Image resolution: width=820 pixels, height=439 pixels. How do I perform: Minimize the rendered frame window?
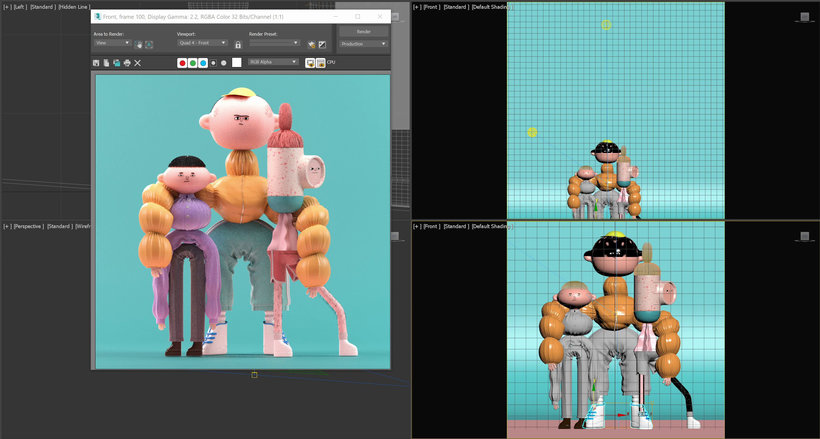coord(336,17)
